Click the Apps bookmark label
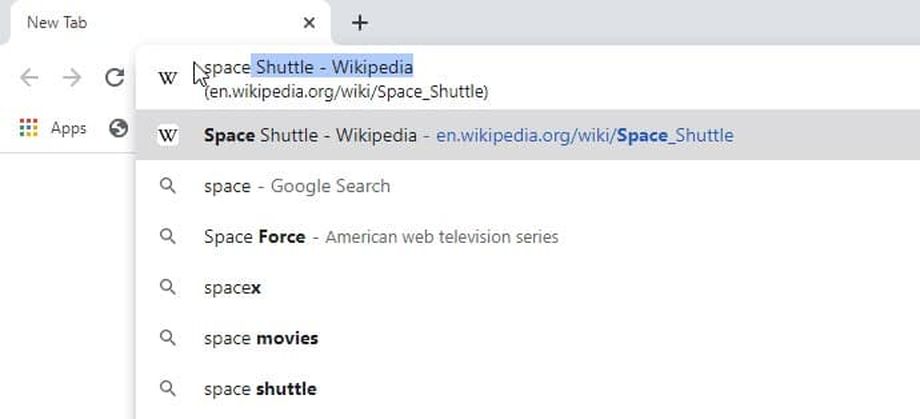 pos(68,128)
